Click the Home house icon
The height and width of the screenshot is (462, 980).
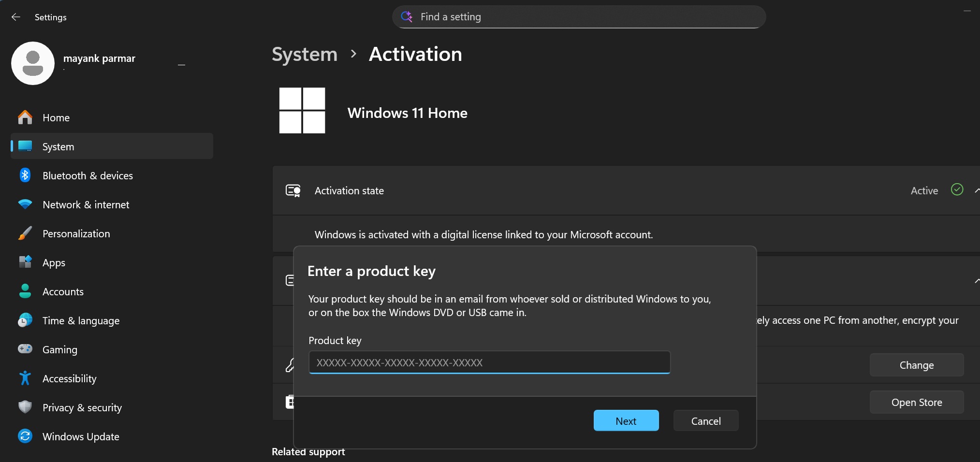(x=25, y=117)
